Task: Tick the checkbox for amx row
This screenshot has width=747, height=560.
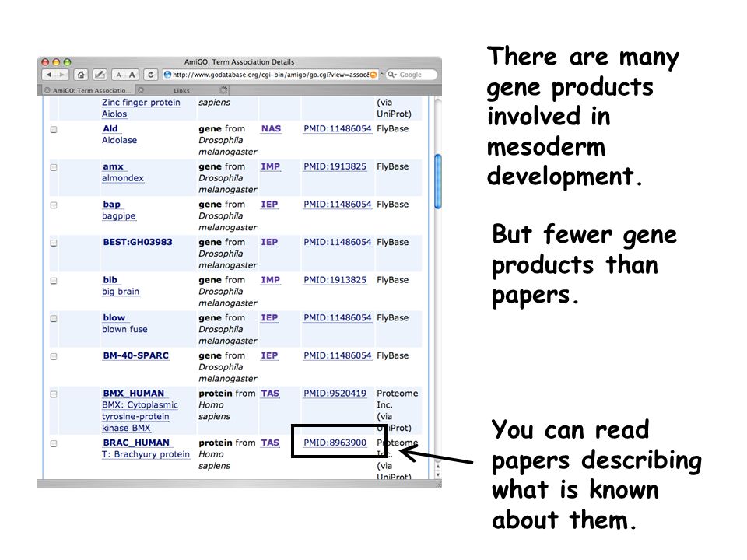Action: 54,167
